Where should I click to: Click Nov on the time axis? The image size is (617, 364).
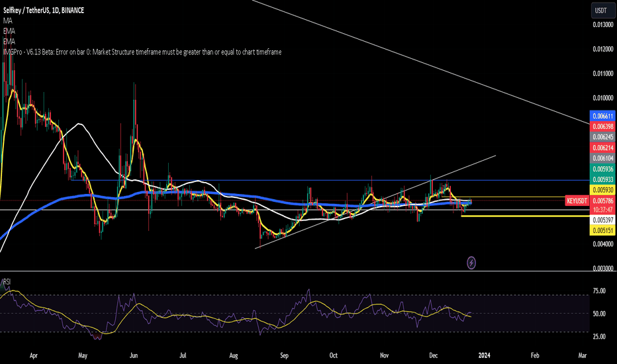pos(384,355)
